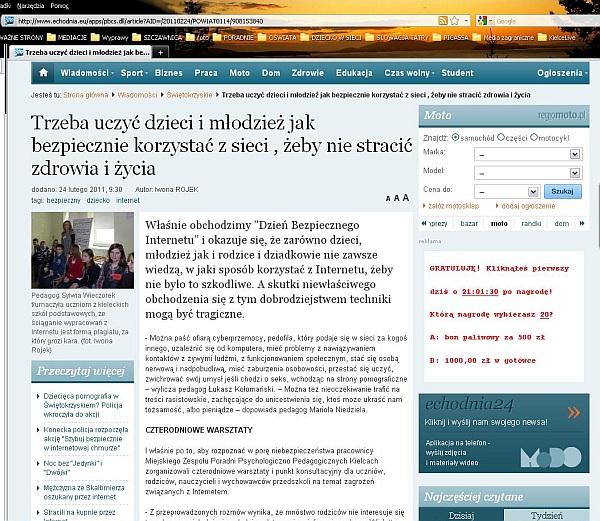The width and height of the screenshot is (600, 521).
Task: Open the Wyprawy bookmark folder
Action: click(x=110, y=37)
